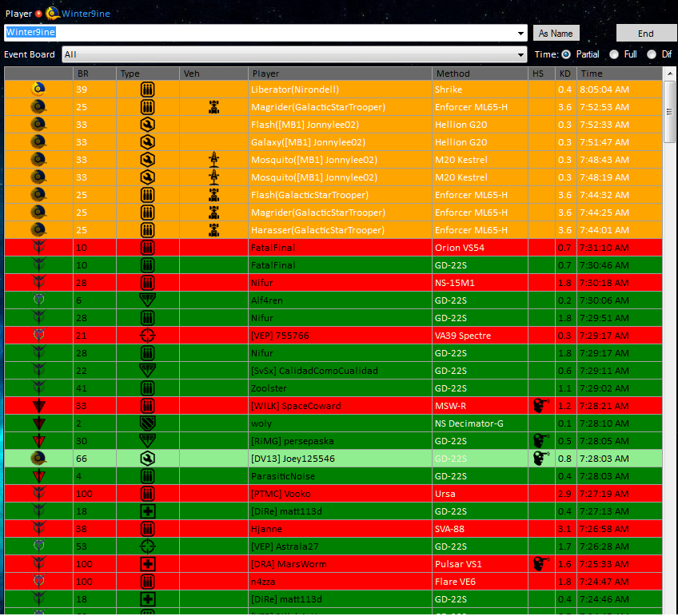Click the class icon in [SvSx] CalidadComoCualidad row
The width and height of the screenshot is (678, 616).
pos(147,371)
